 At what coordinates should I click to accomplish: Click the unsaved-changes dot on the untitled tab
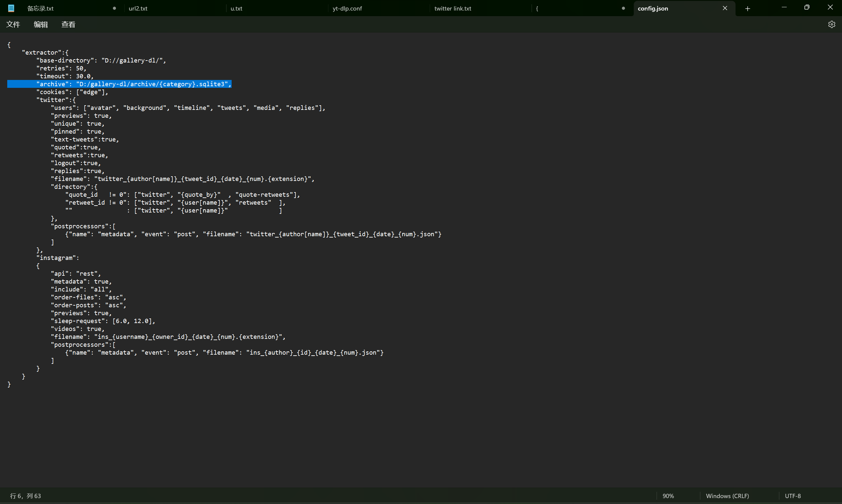click(x=623, y=8)
